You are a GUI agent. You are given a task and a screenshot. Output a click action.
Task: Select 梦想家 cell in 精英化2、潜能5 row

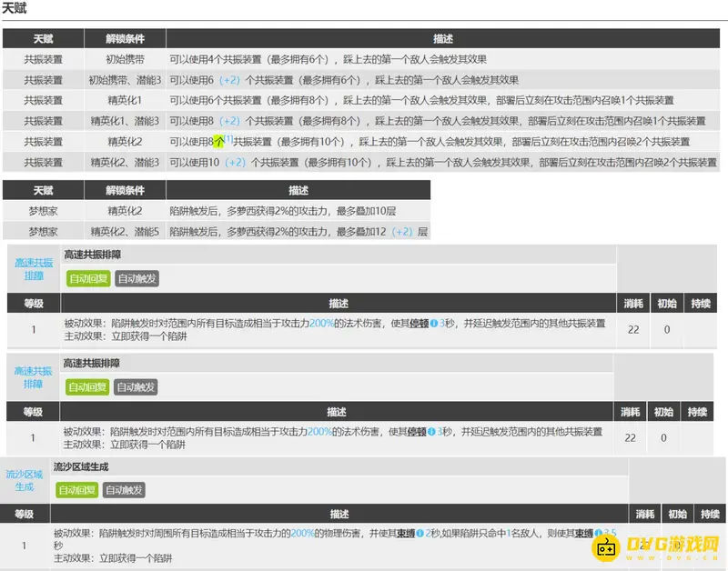click(43, 232)
